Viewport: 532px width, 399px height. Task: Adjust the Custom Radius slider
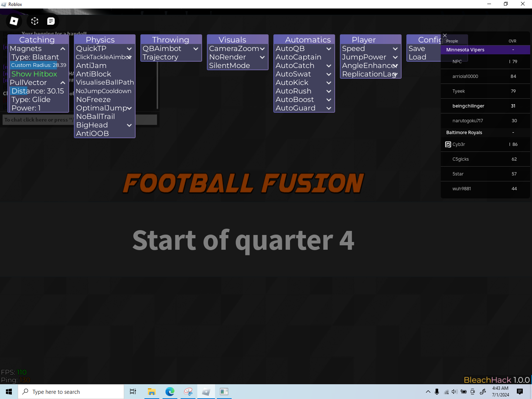(x=39, y=65)
